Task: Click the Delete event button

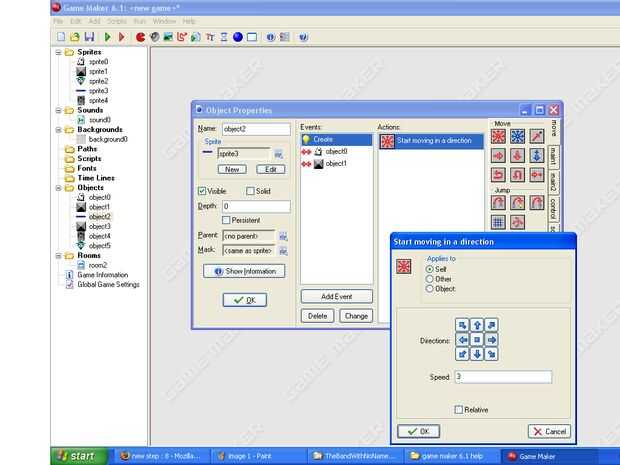Action: (x=318, y=316)
